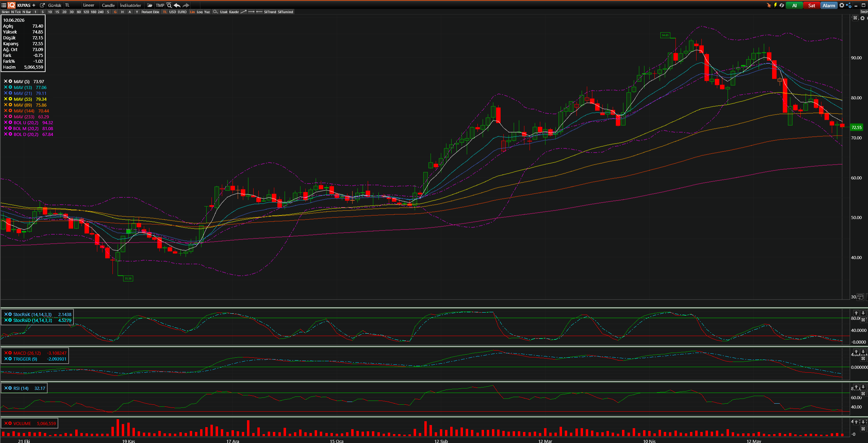This screenshot has height=443, width=868.
Task: Toggle MAV (21) visibility circle
Action: pyautogui.click(x=10, y=93)
